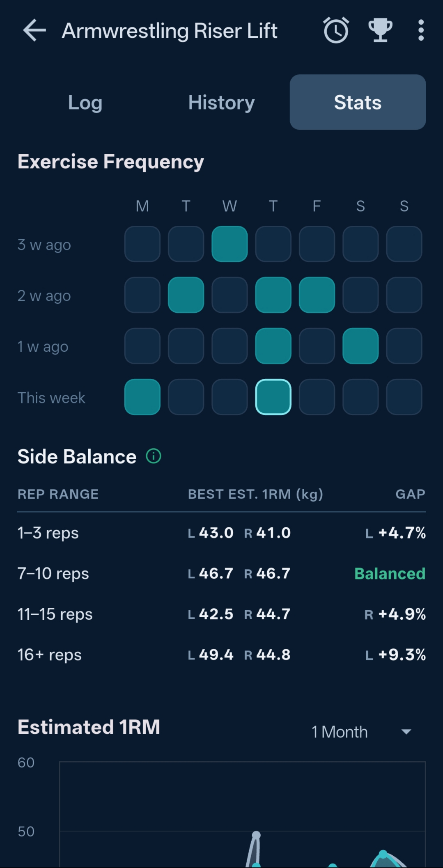Open the trophy personal records icon
The width and height of the screenshot is (443, 868).
pyautogui.click(x=380, y=30)
